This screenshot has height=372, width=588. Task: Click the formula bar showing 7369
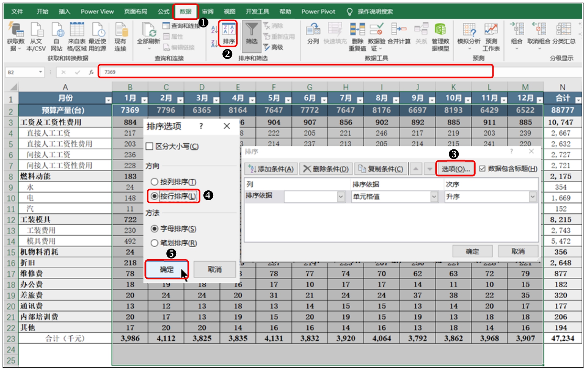click(x=295, y=72)
